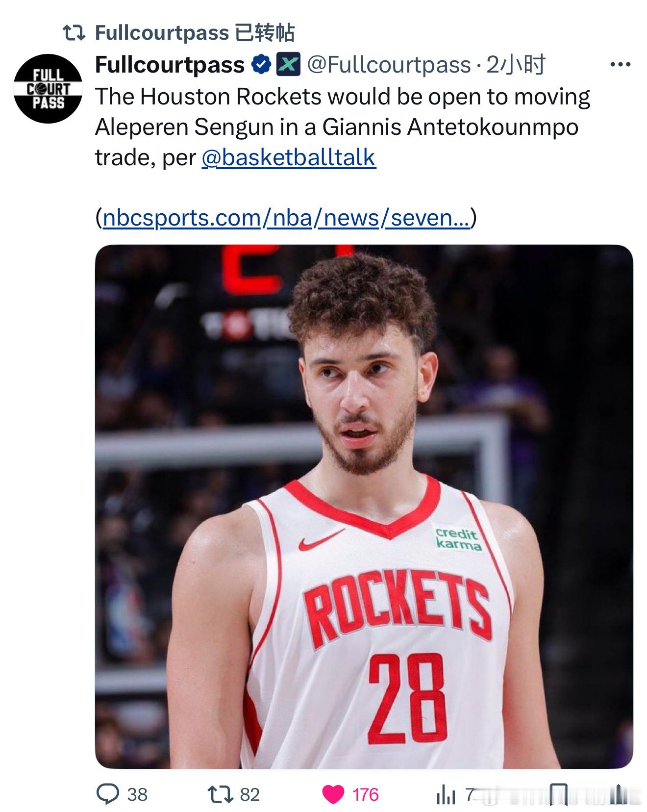Image resolution: width=647 pixels, height=812 pixels.
Task: Open the view analytics bar chart icon
Action: point(445,794)
